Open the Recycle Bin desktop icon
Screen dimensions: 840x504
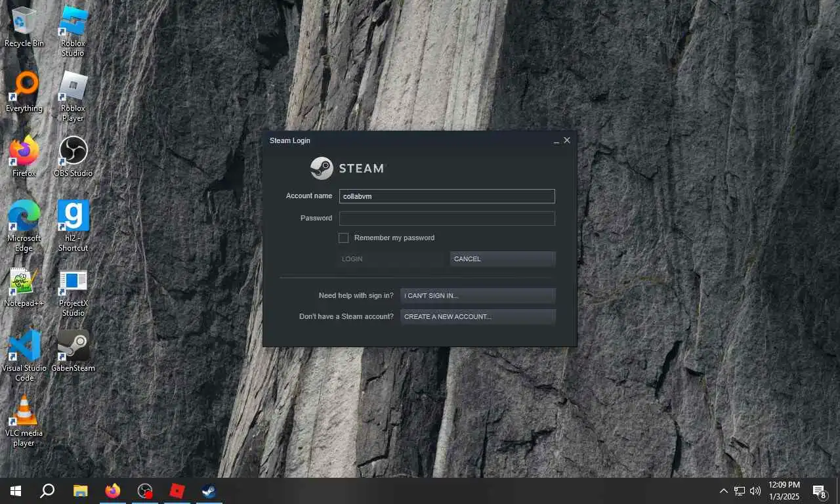[x=24, y=28]
